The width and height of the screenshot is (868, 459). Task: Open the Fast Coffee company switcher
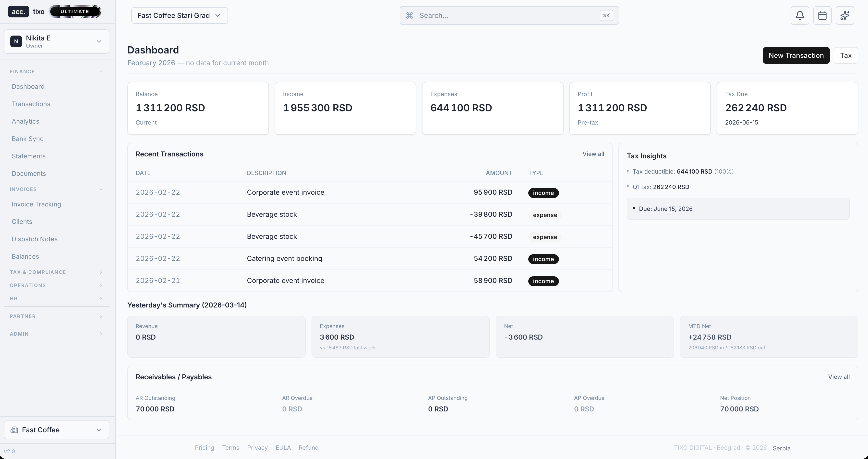(x=56, y=430)
